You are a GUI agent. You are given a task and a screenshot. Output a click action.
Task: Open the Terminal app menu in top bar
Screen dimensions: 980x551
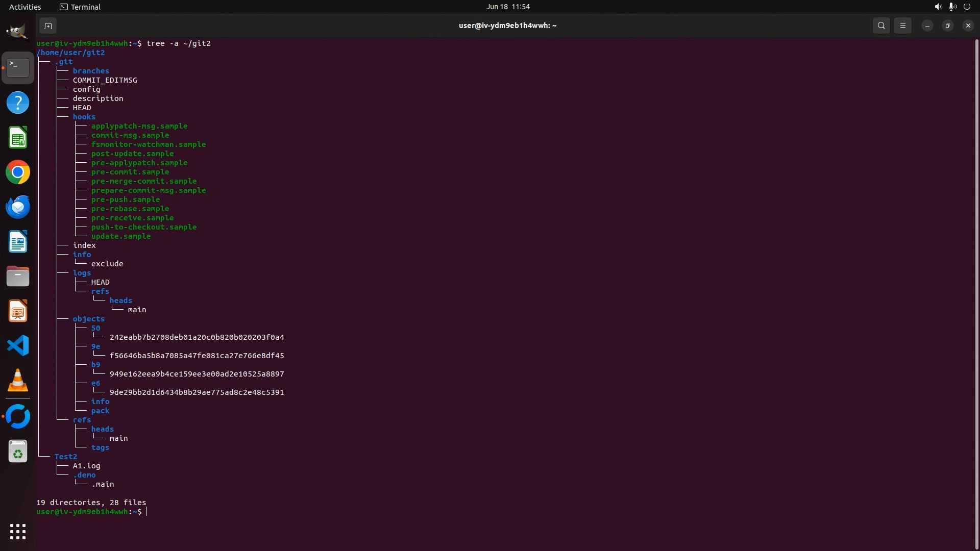pos(80,7)
